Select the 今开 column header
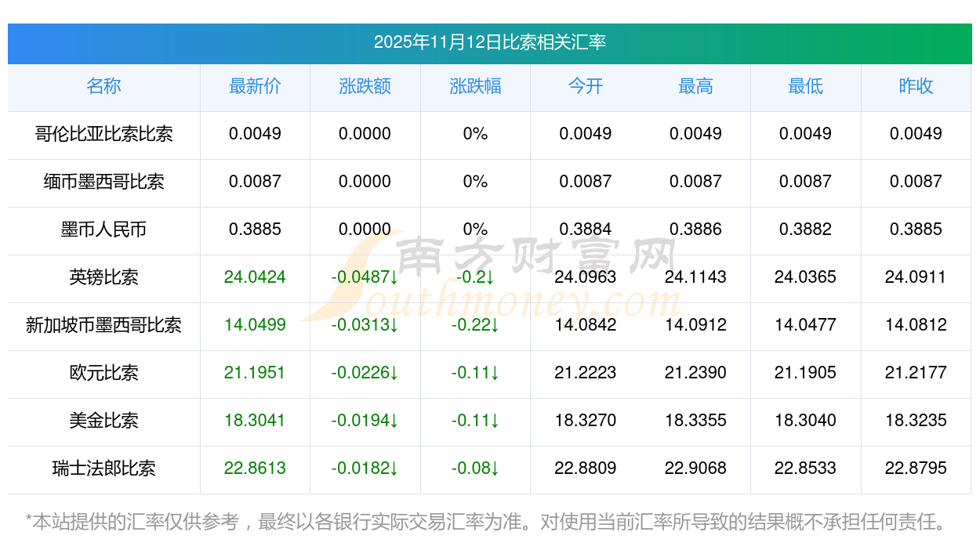The width and height of the screenshot is (980, 546). [x=586, y=86]
